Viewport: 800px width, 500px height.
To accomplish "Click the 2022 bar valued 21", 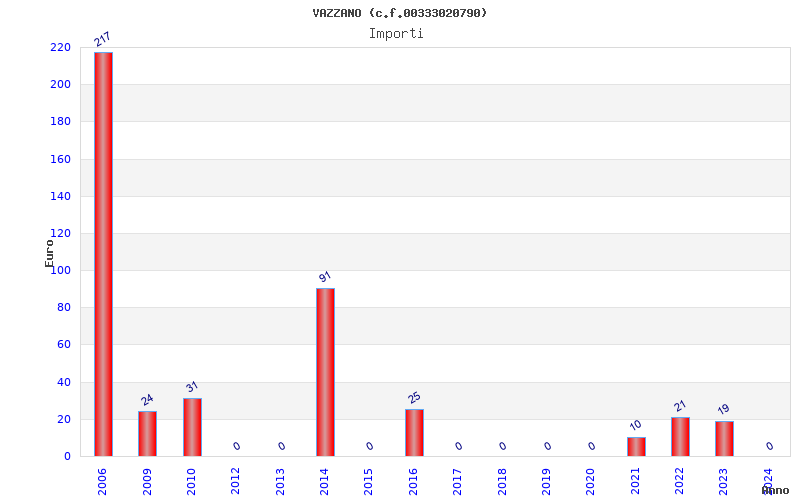I will pos(680,437).
